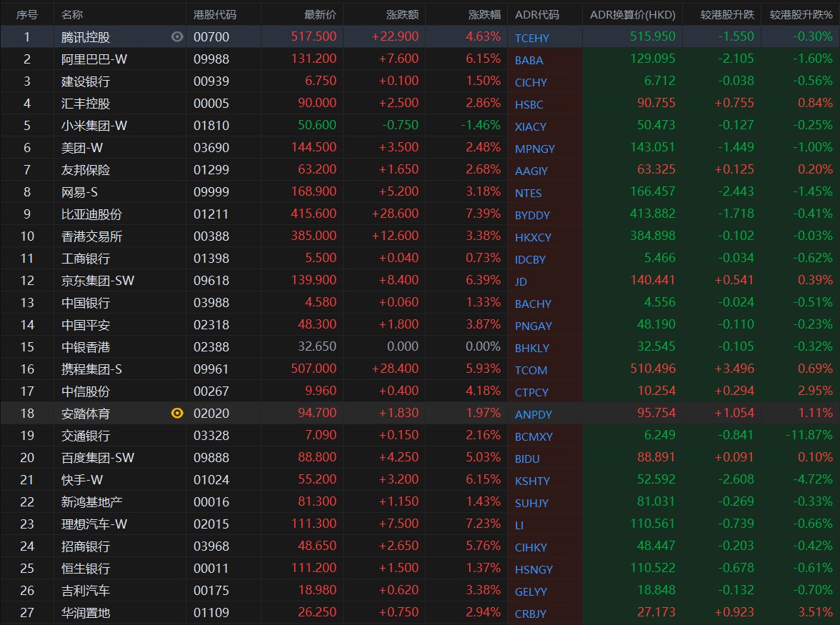This screenshot has width=840, height=625.
Task: Select stock name 携程集团-S
Action: pyautogui.click(x=91, y=369)
